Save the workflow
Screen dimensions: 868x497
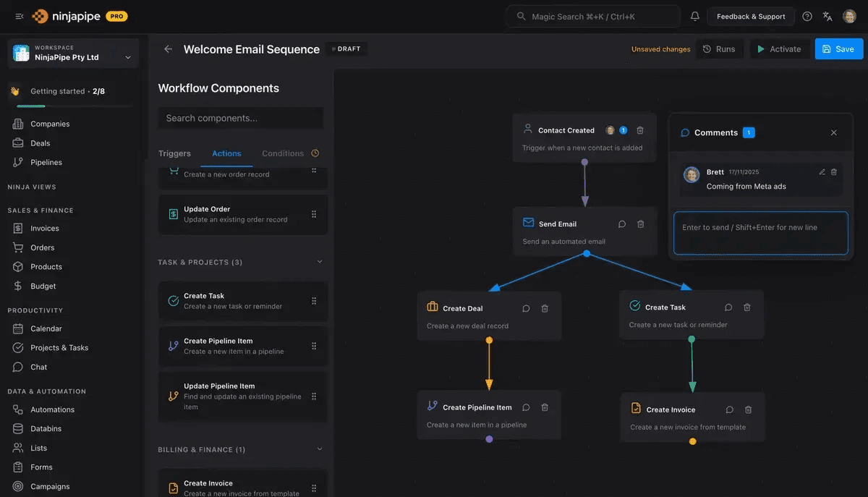pyautogui.click(x=838, y=48)
